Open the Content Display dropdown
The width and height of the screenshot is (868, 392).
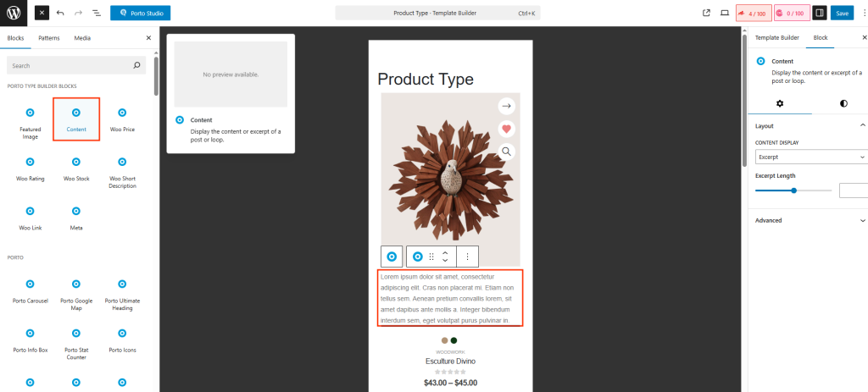(810, 157)
